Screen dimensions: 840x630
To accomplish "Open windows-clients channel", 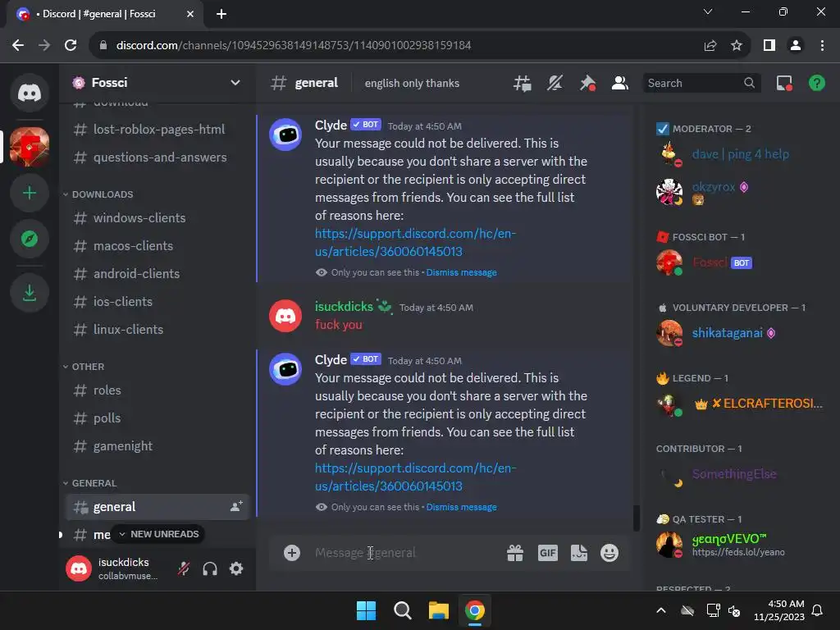I will (157, 217).
